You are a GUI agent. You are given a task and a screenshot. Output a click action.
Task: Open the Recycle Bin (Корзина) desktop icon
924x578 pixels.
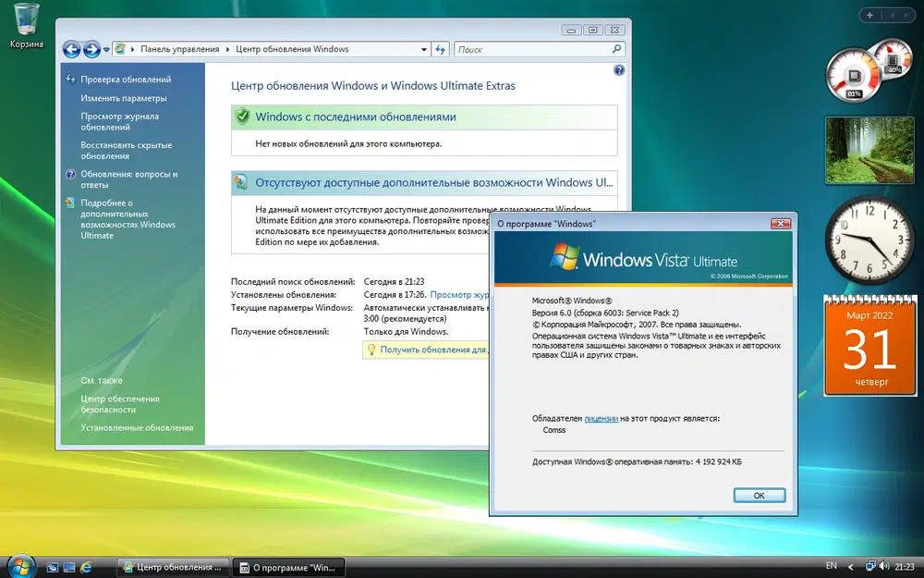click(x=27, y=25)
